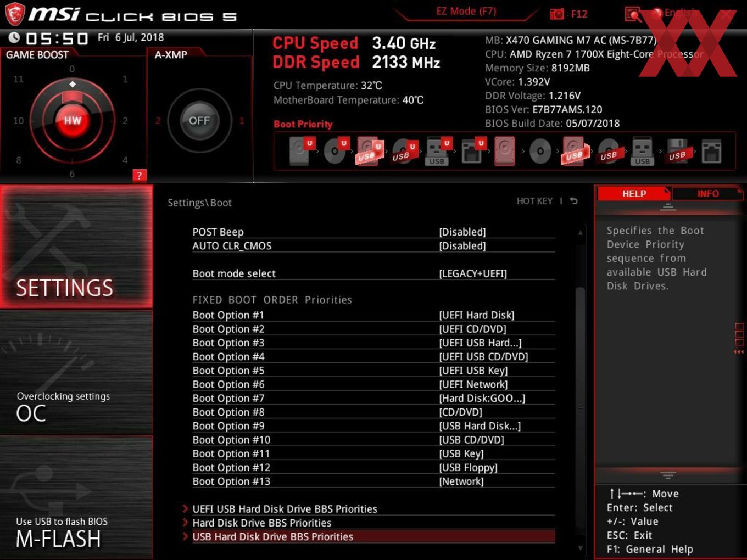Image resolution: width=747 pixels, height=560 pixels.
Task: Open the SETTINGS section
Action: tap(76, 247)
